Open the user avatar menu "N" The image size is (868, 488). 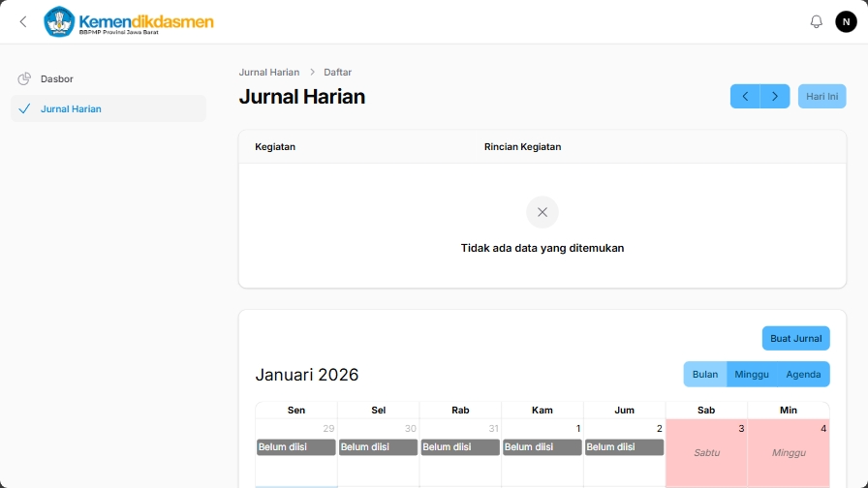(846, 21)
